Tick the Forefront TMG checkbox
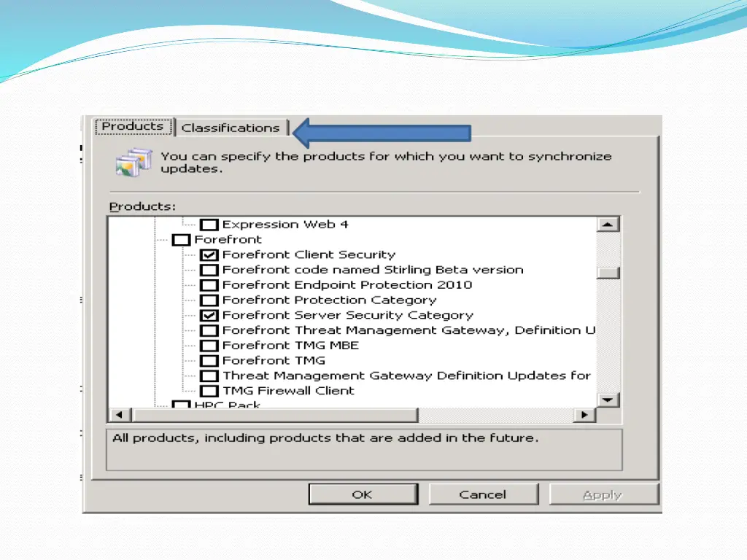Image resolution: width=747 pixels, height=560 pixels. [x=209, y=361]
